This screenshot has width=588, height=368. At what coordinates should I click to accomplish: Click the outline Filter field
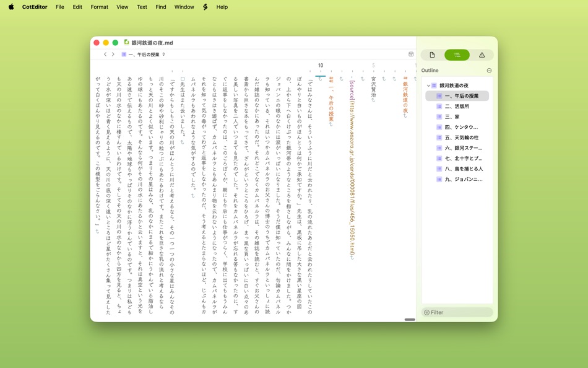[x=457, y=312]
